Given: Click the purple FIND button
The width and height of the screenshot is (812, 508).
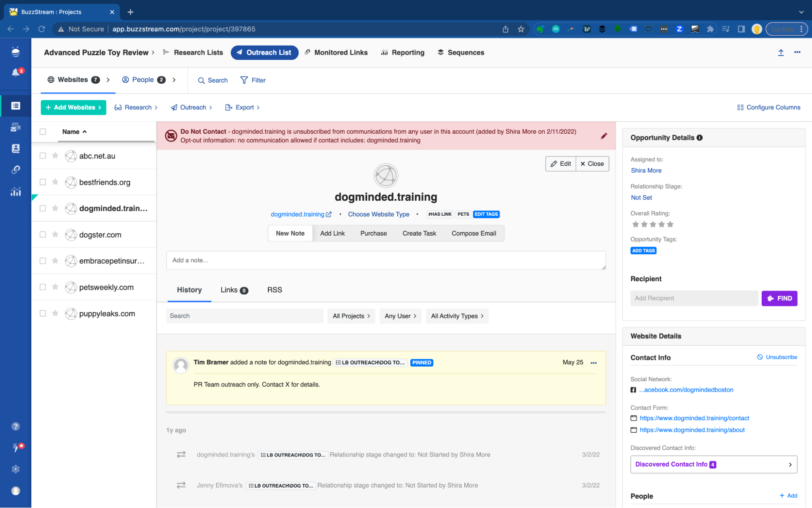Looking at the screenshot, I should point(779,298).
